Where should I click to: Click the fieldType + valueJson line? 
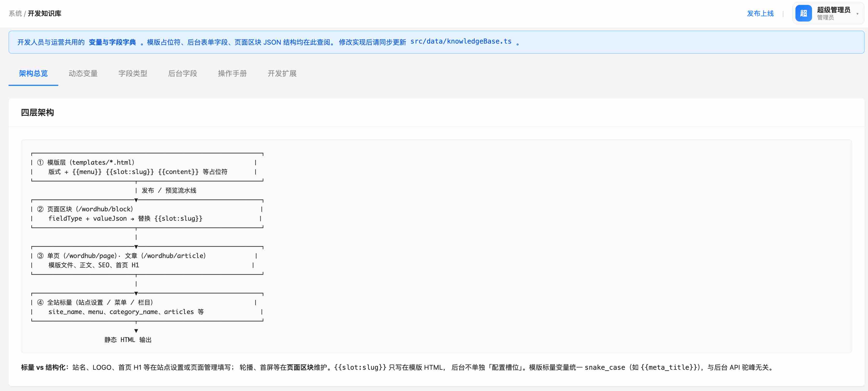tap(125, 218)
